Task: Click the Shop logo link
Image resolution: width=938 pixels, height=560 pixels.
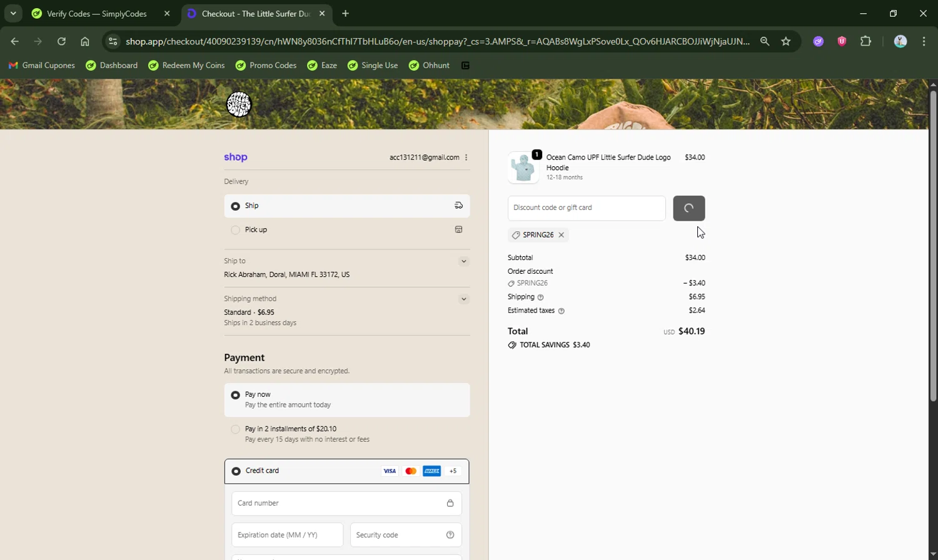Action: [x=236, y=157]
